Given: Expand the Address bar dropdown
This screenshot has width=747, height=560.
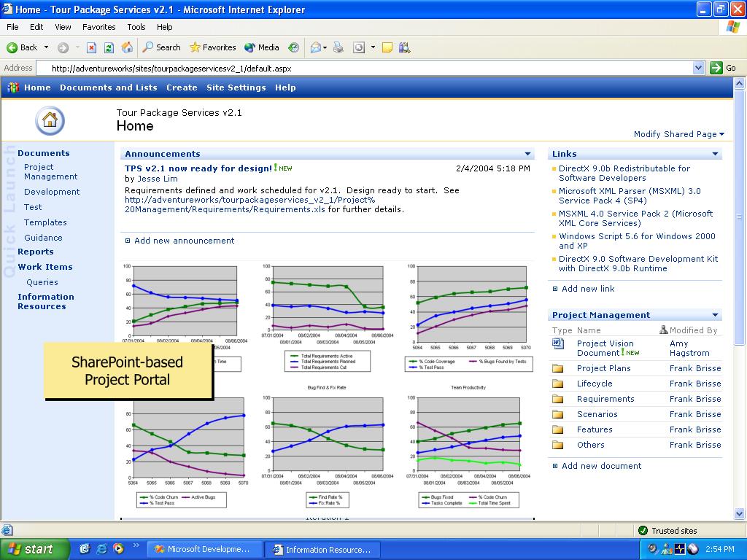Looking at the screenshot, I should pyautogui.click(x=698, y=68).
